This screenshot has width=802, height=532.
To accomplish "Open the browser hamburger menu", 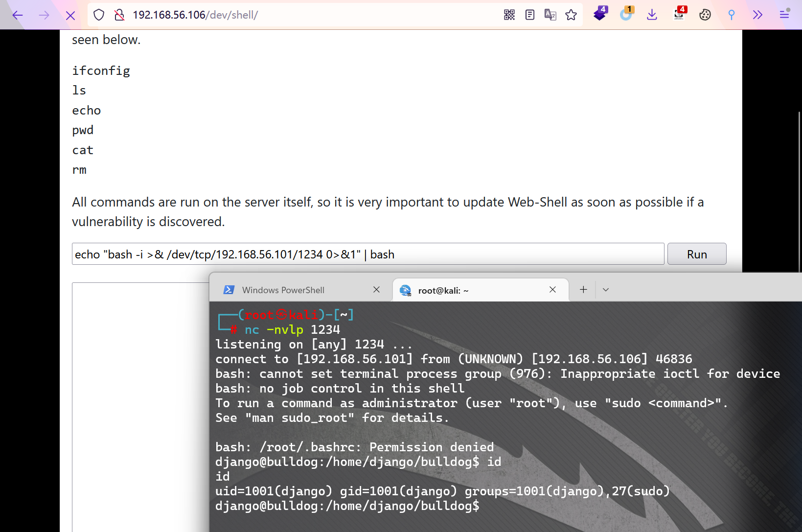I will (x=784, y=15).
